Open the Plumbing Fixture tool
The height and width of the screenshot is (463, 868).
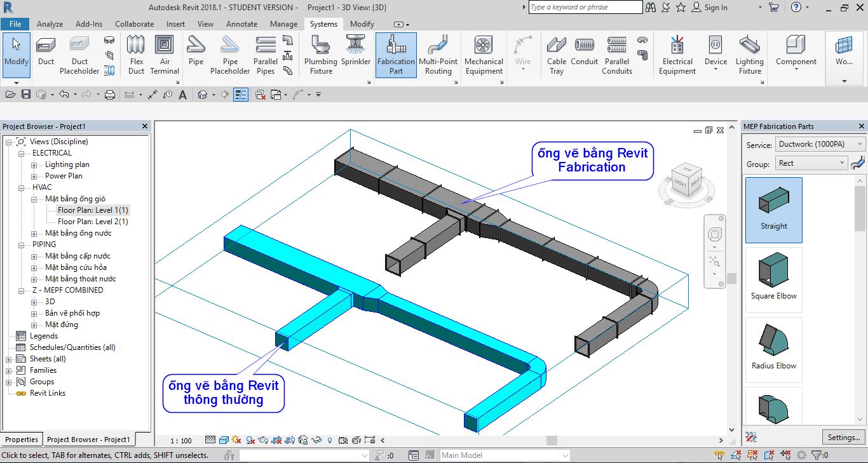click(x=320, y=54)
